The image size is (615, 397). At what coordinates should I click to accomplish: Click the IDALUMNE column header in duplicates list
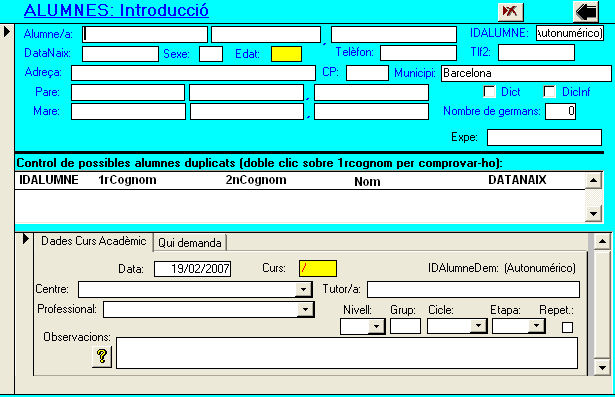(49, 180)
